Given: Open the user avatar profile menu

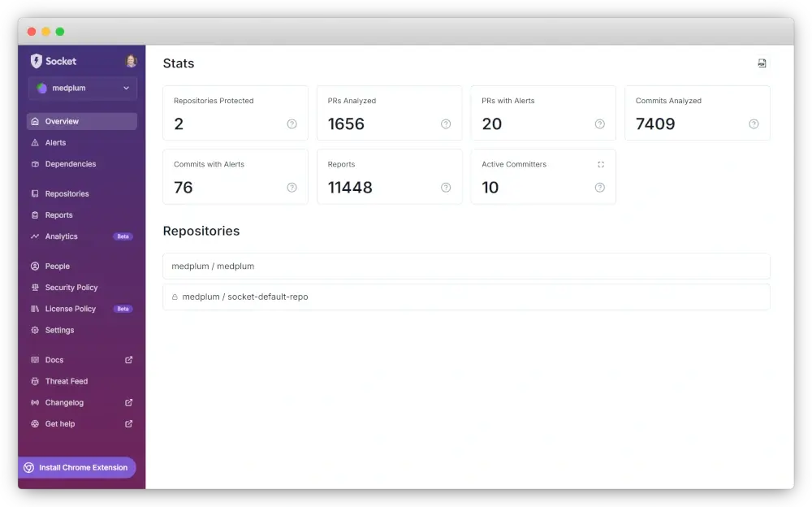Looking at the screenshot, I should tap(131, 61).
